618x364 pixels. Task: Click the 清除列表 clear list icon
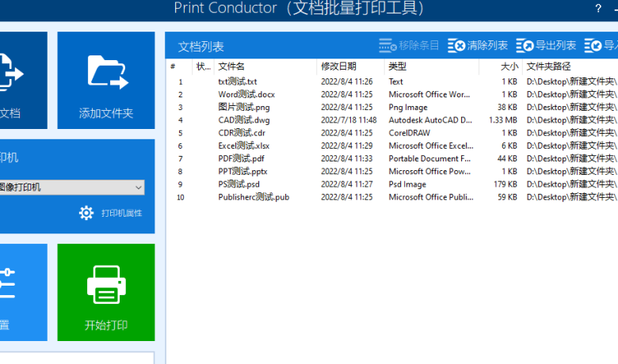pos(457,46)
